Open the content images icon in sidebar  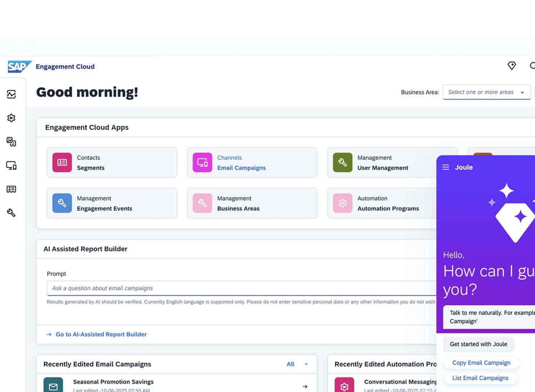(11, 142)
